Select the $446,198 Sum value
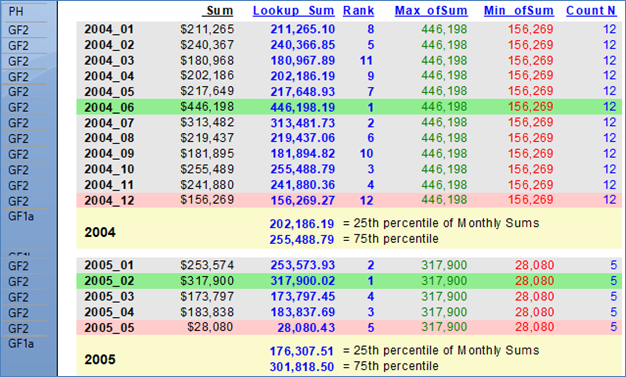The height and width of the screenshot is (377, 626). (x=207, y=107)
